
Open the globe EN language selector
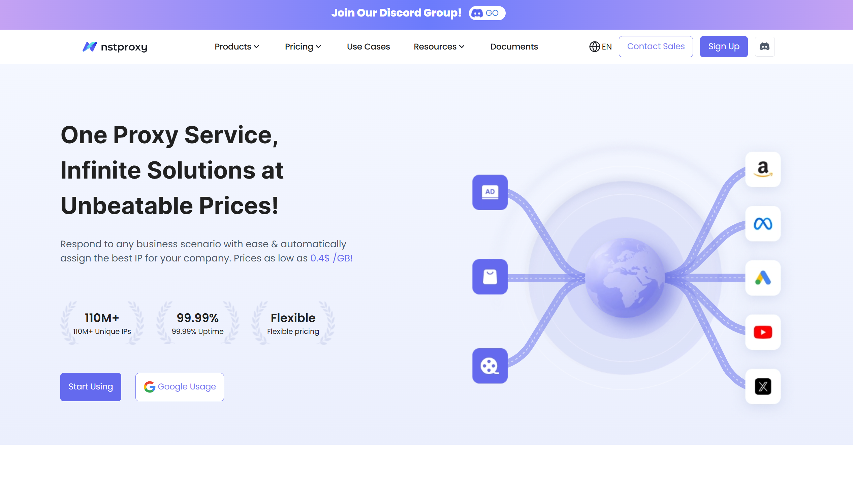pos(600,46)
